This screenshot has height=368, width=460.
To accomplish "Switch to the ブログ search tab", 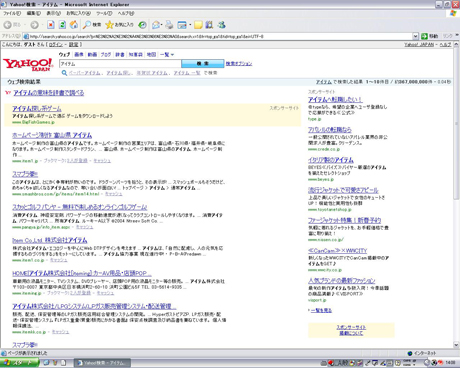I will (x=106, y=55).
